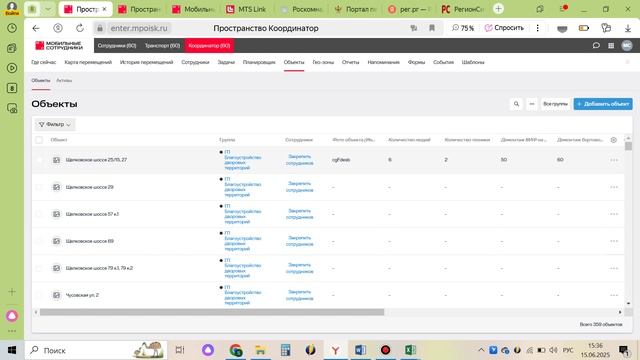Open table column settings gear icon
Screen dimensions: 640x360
[x=613, y=140]
